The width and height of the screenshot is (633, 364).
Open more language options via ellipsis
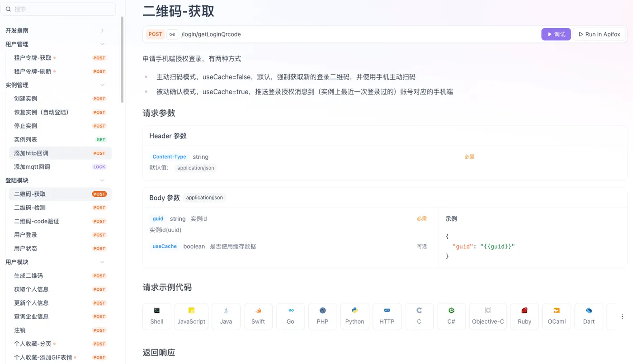tap(622, 316)
